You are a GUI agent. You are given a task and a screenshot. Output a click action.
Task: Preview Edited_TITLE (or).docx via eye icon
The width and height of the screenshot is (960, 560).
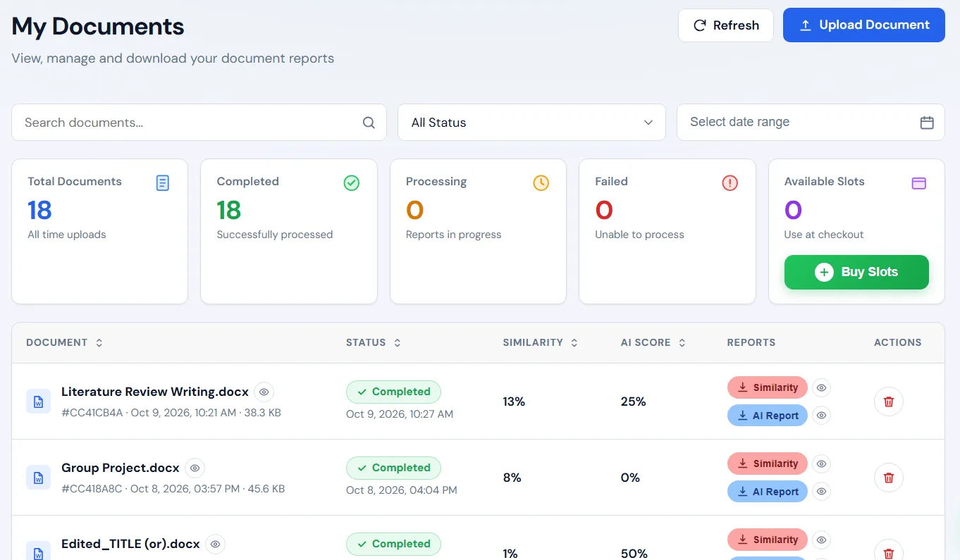pos(216,544)
